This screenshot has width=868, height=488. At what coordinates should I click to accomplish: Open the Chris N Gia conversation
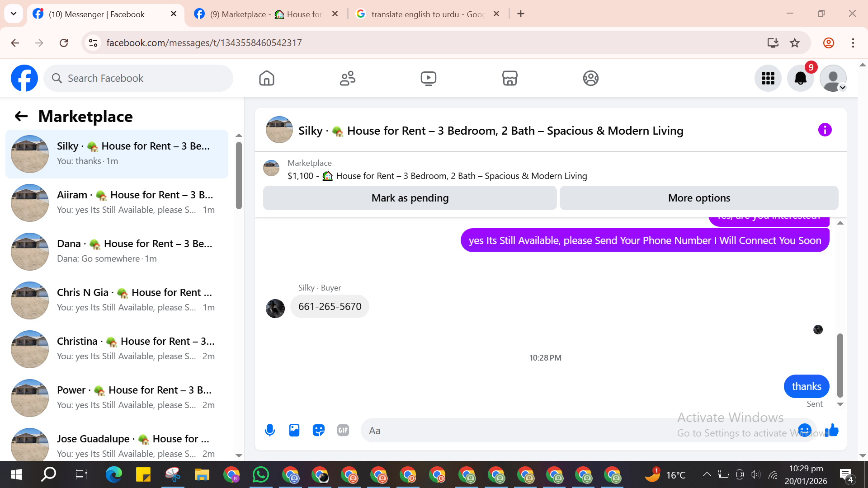pyautogui.click(x=117, y=300)
